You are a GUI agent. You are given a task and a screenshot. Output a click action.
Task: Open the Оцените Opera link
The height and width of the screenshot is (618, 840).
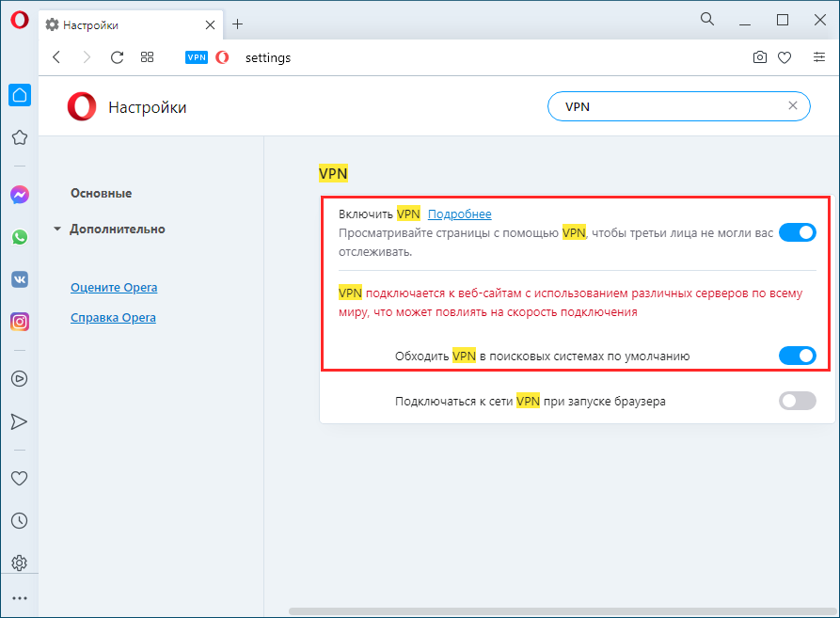114,288
